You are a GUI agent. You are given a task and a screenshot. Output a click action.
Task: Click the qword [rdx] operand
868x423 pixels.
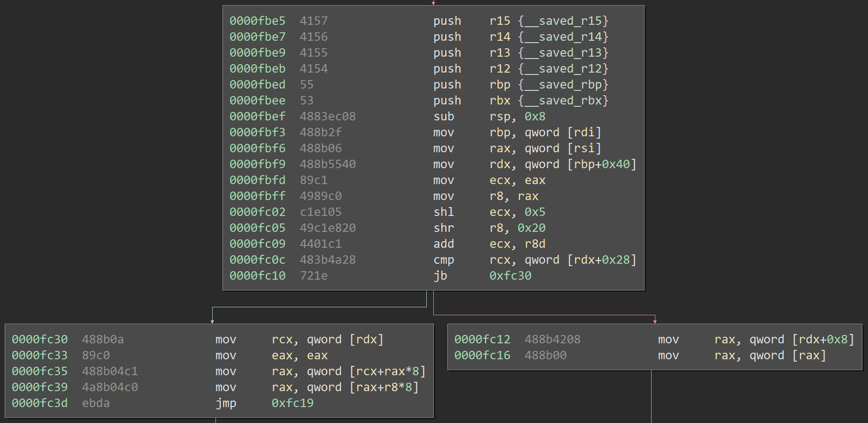tap(345, 340)
